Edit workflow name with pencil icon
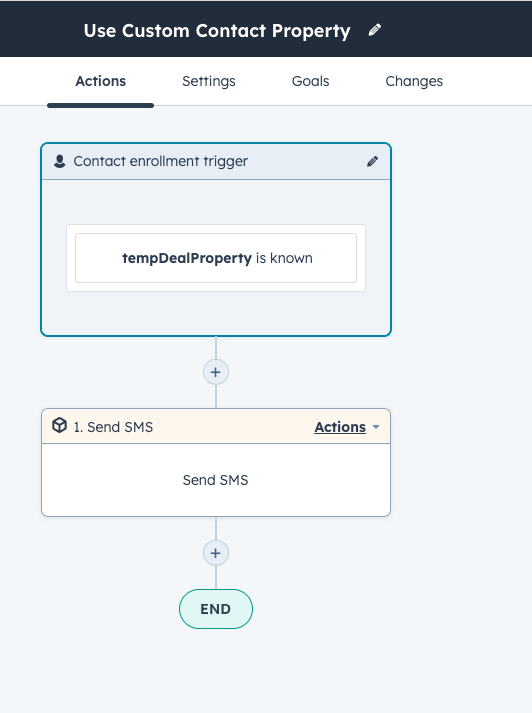The width and height of the screenshot is (532, 713). [374, 30]
